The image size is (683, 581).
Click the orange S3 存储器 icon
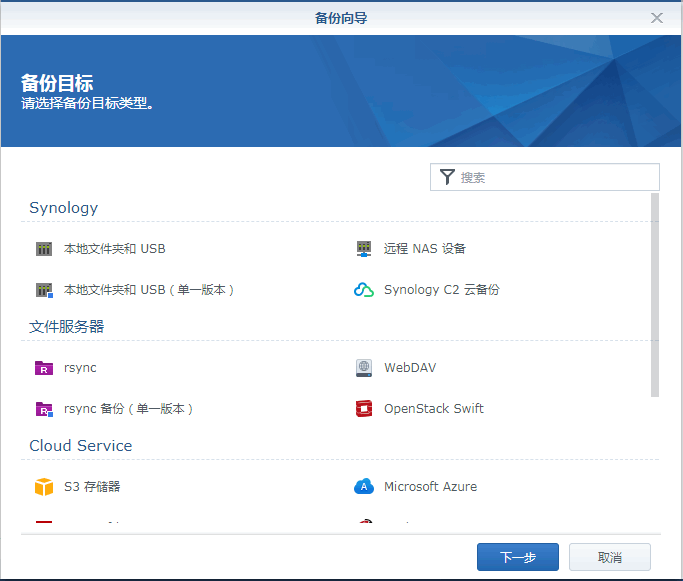click(44, 487)
